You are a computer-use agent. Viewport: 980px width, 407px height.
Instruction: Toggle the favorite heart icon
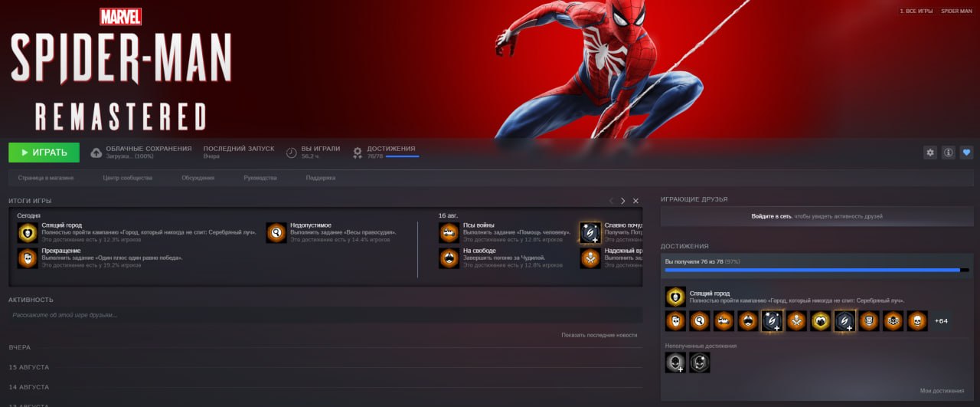coord(966,153)
